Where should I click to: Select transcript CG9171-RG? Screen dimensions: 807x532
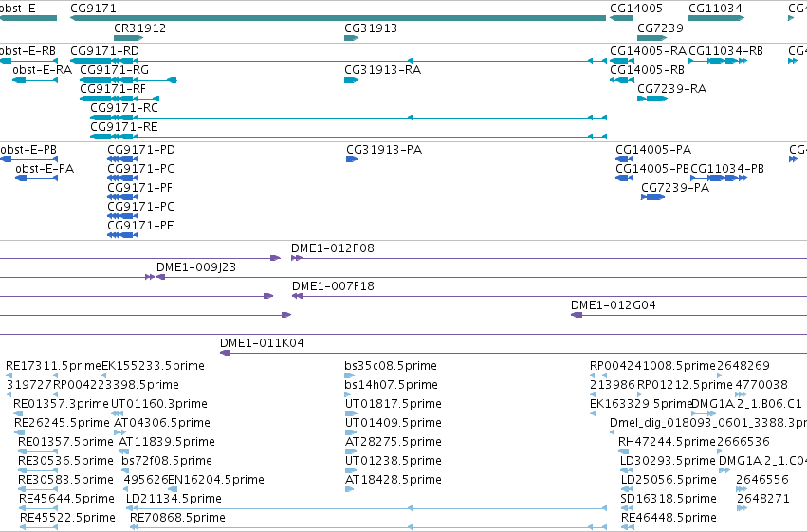coord(128,80)
